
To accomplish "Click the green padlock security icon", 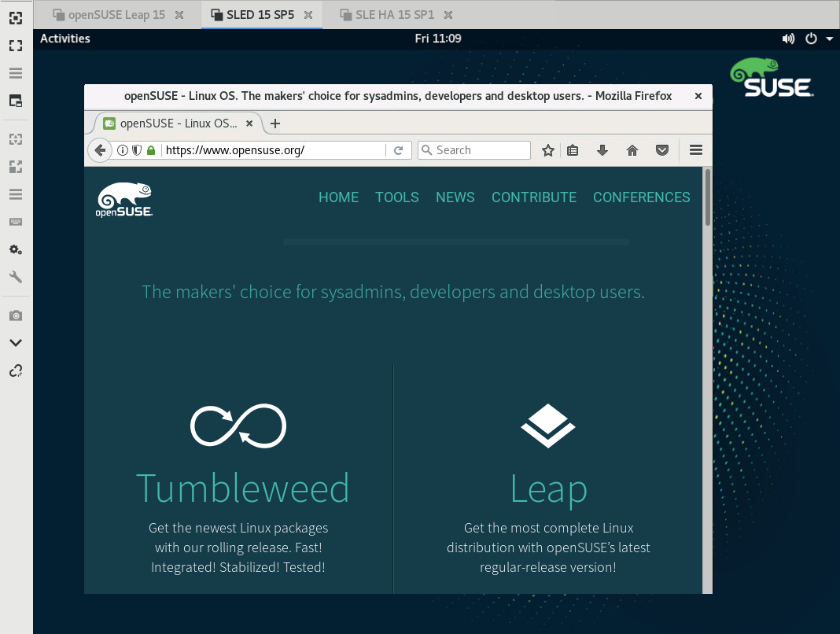I will coord(151,150).
